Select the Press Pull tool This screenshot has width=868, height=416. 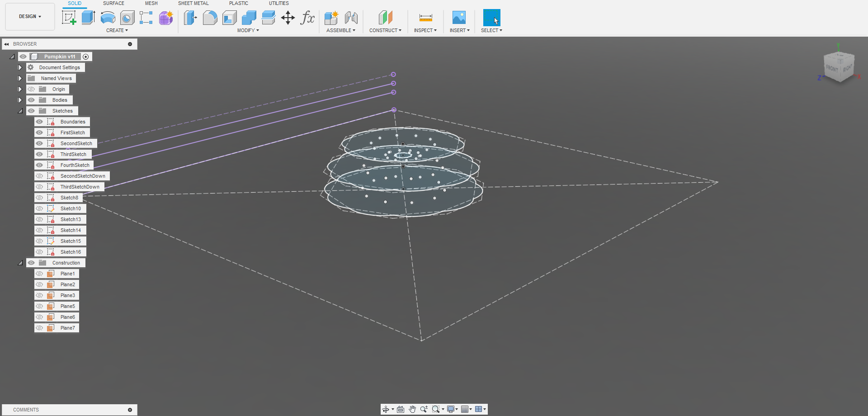[x=190, y=18]
